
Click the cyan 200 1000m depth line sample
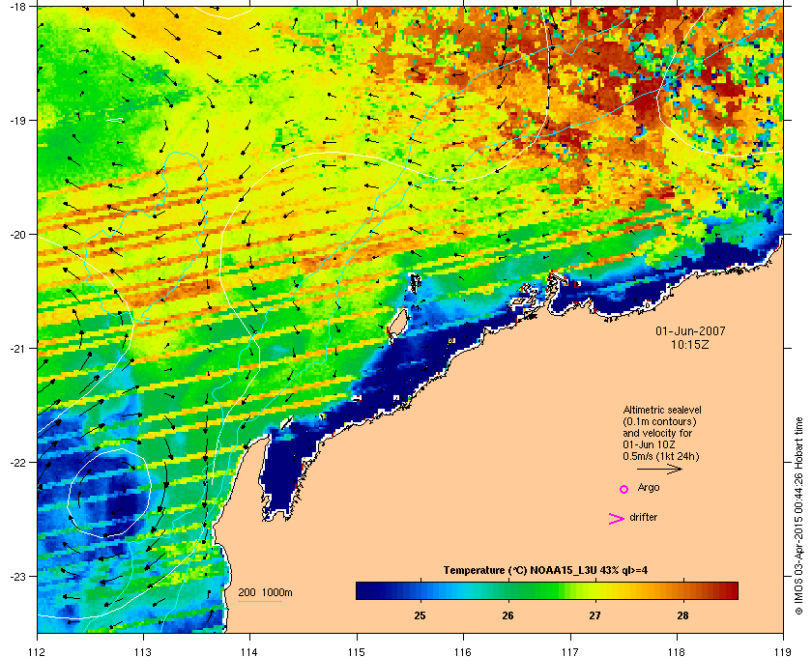tap(259, 601)
